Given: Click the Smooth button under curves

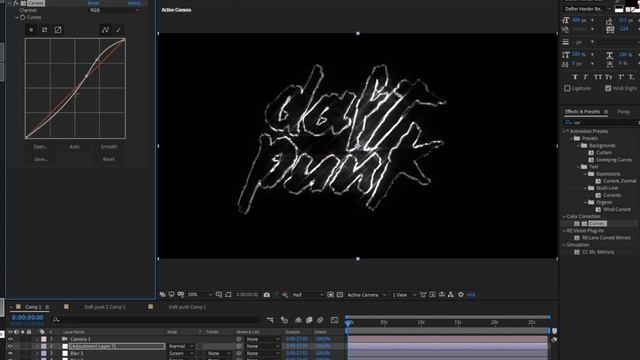Looking at the screenshot, I should point(109,147).
